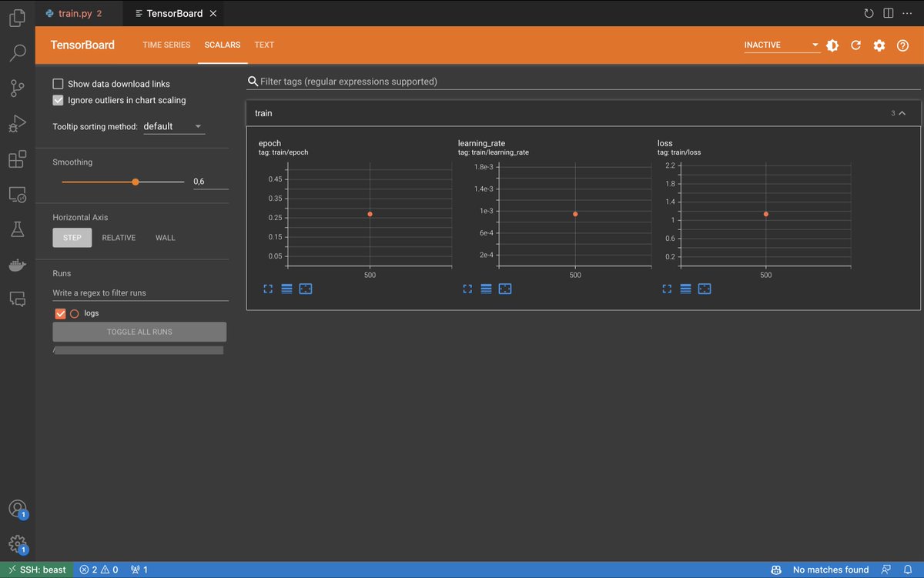The height and width of the screenshot is (578, 924).
Task: Toggle y-axis log scale on learning_rate chart
Action: click(x=486, y=289)
